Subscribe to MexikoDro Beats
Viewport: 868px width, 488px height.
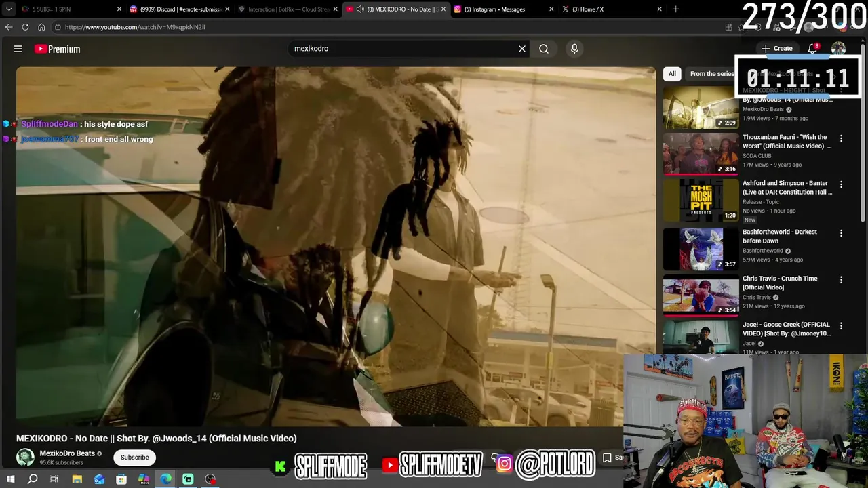(x=134, y=457)
